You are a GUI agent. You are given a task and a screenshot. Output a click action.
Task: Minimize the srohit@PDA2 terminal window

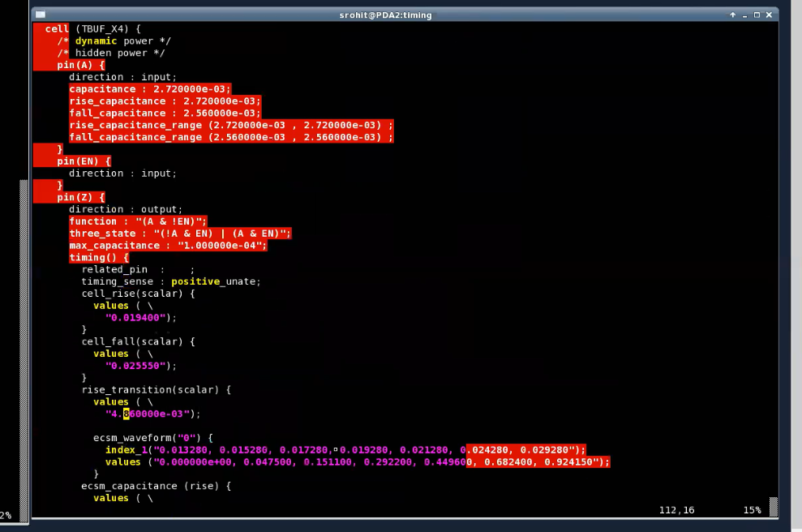[744, 15]
